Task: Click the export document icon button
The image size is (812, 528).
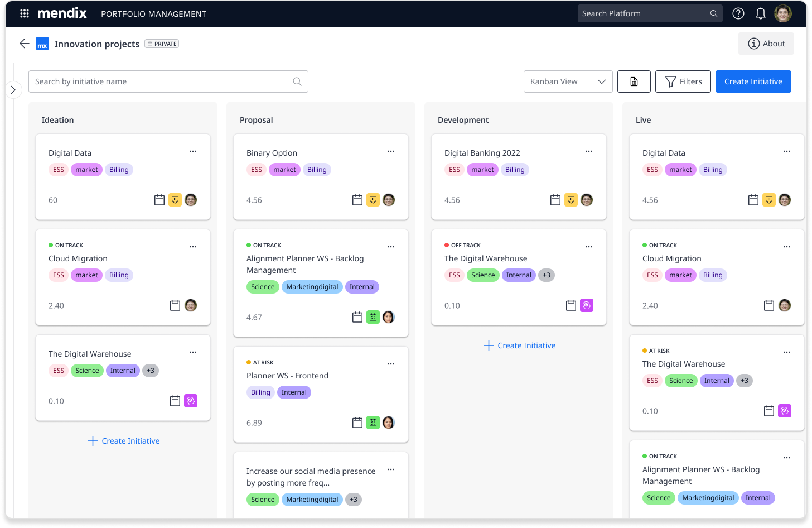Action: click(634, 81)
